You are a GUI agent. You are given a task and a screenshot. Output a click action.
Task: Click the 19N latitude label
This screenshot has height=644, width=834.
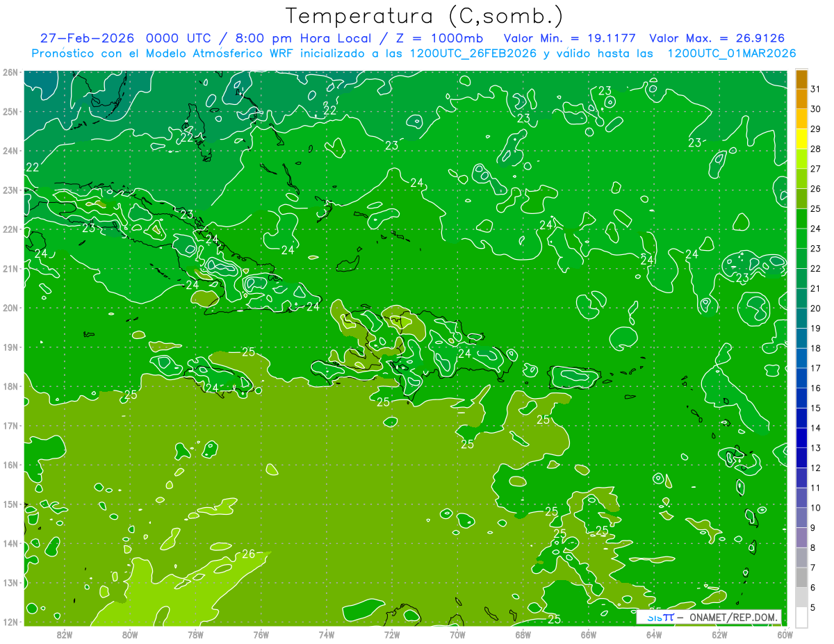coord(10,347)
